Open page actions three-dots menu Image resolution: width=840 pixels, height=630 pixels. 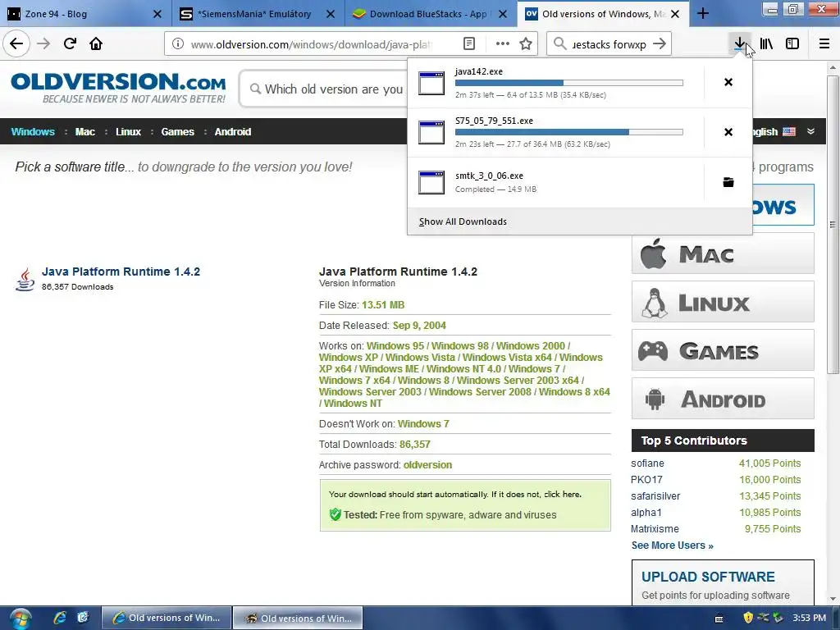click(x=503, y=44)
